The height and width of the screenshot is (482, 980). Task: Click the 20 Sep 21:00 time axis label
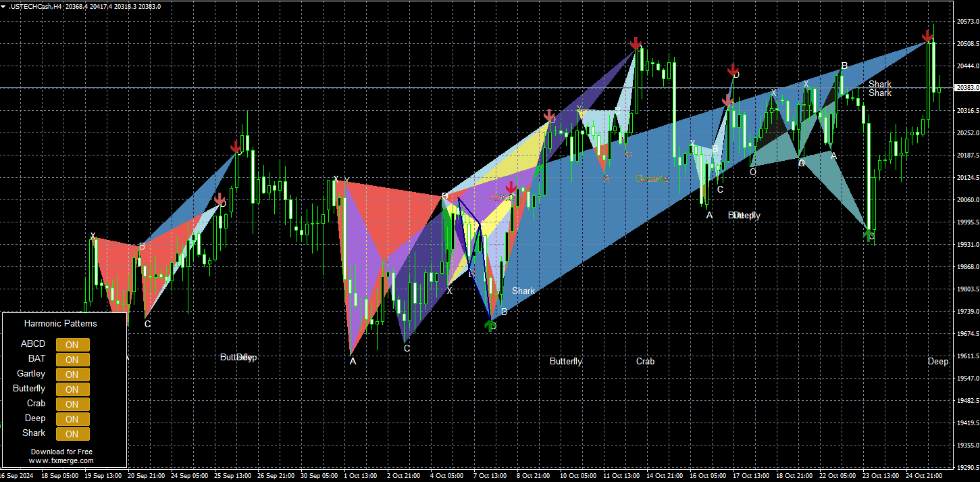click(147, 476)
